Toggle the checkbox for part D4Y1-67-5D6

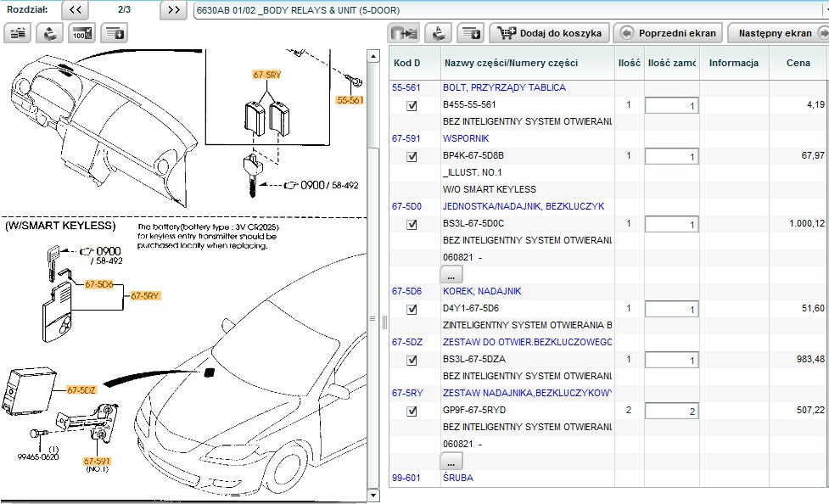coord(412,310)
